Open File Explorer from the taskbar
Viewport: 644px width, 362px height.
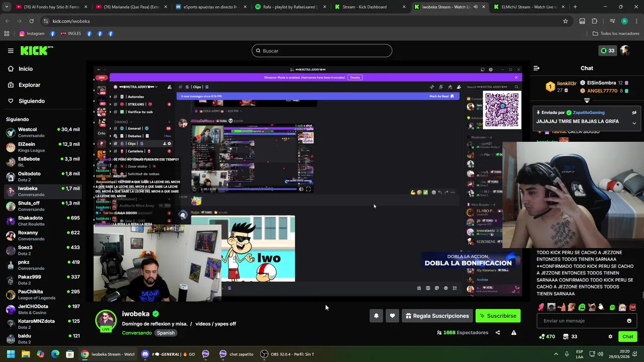click(26, 354)
